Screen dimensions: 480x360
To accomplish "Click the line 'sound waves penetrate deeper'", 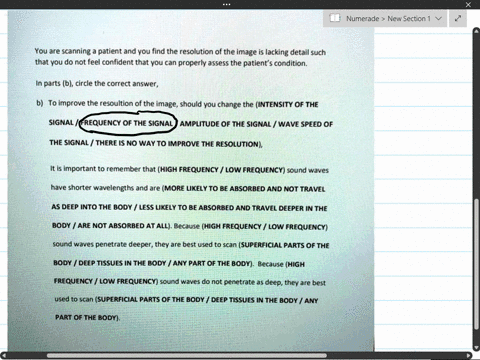I will pos(191,245).
